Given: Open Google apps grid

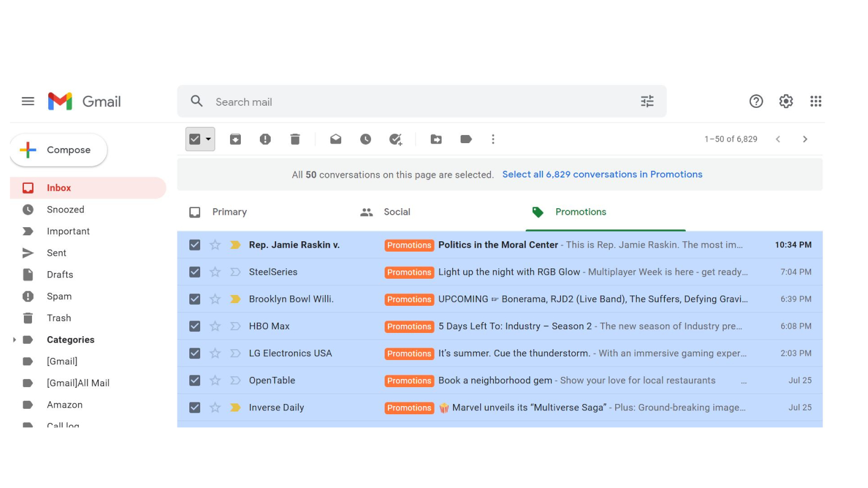Looking at the screenshot, I should click(x=816, y=101).
